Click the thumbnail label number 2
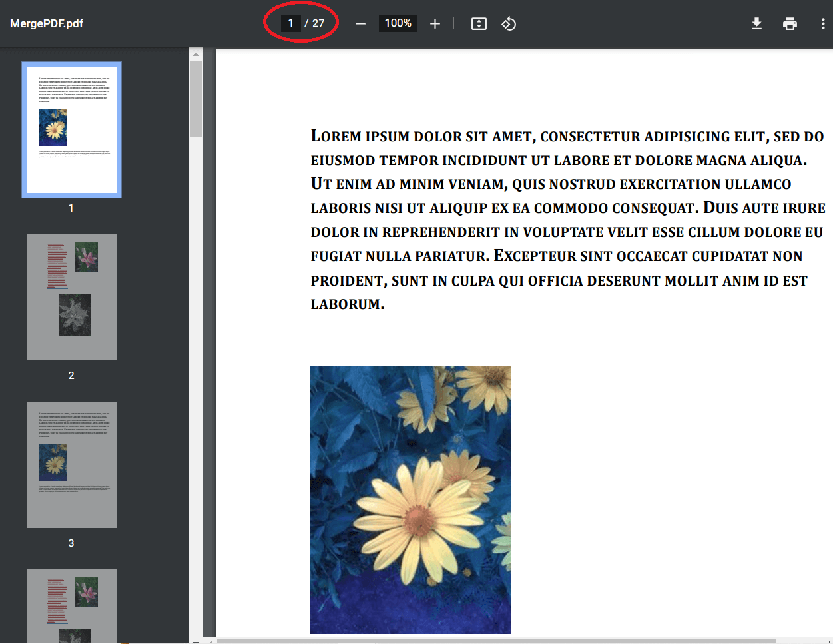Viewport: 833px width, 644px height. (71, 376)
